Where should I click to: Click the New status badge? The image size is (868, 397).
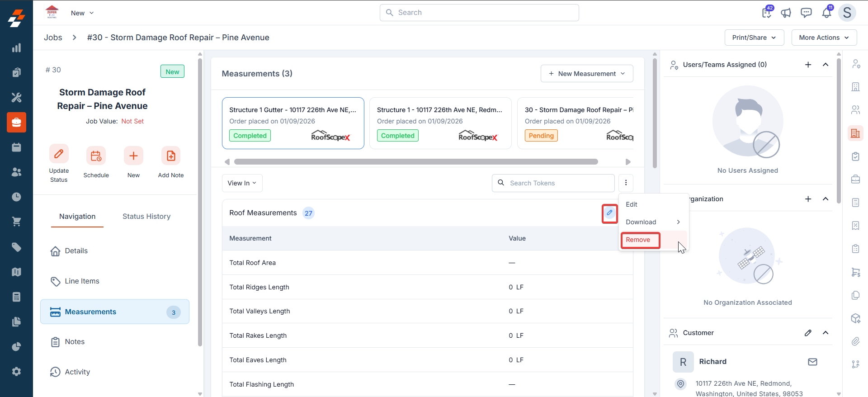tap(172, 71)
